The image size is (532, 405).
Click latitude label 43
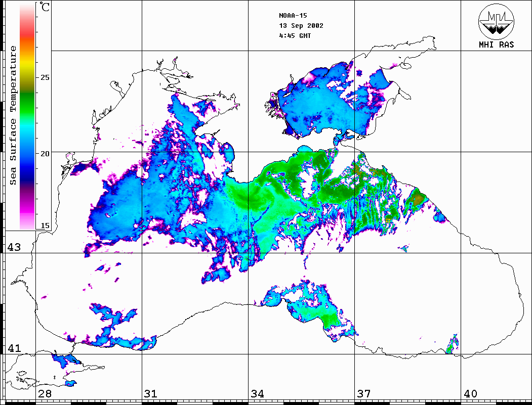14,247
